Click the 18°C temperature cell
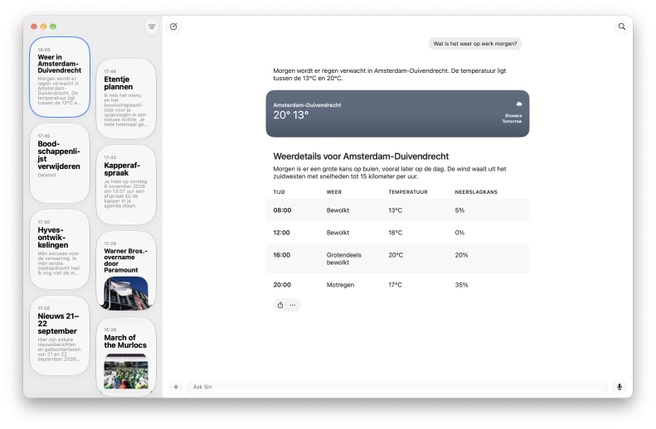Viewport: 656px width, 429px height. 395,233
